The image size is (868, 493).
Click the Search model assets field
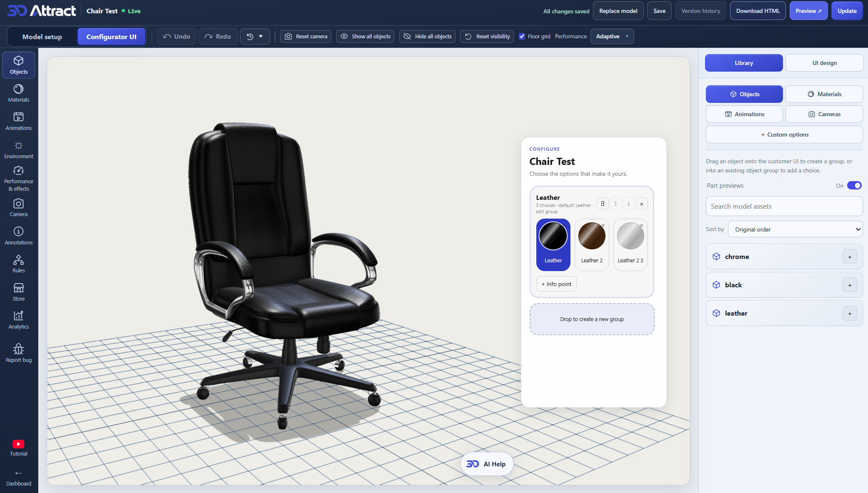click(784, 206)
